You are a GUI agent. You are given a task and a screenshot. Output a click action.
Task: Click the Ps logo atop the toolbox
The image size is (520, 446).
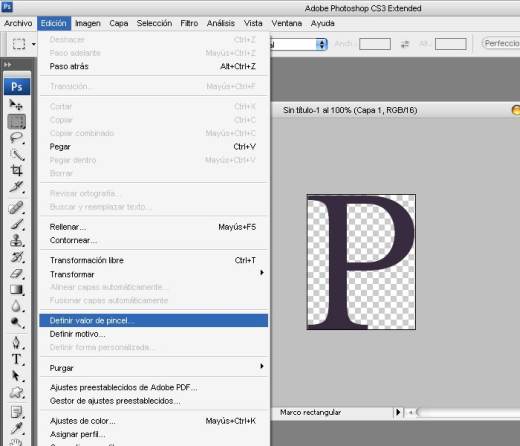point(17,87)
